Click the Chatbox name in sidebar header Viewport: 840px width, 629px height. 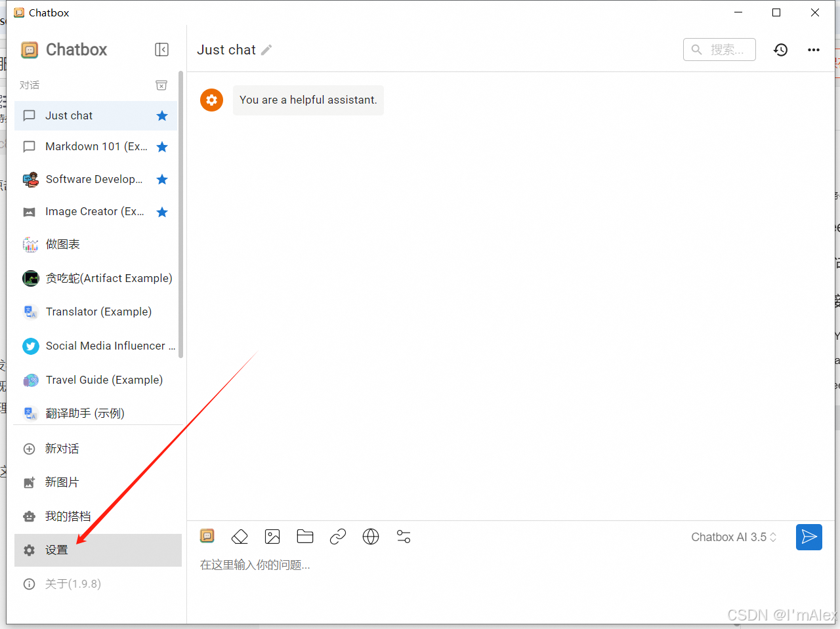tap(76, 50)
